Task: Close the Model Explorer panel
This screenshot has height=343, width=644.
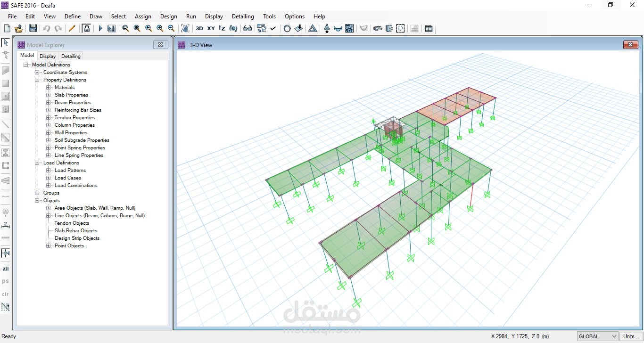Action: [160, 45]
